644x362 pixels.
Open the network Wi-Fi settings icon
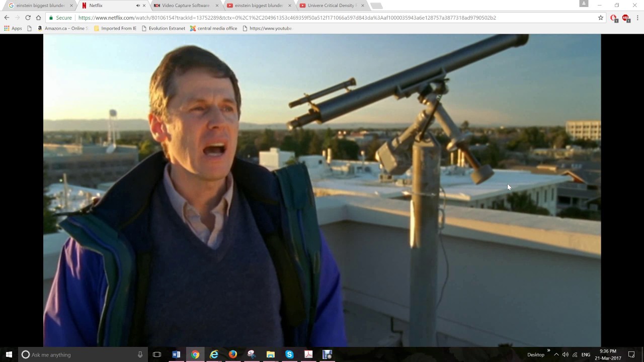575,354
